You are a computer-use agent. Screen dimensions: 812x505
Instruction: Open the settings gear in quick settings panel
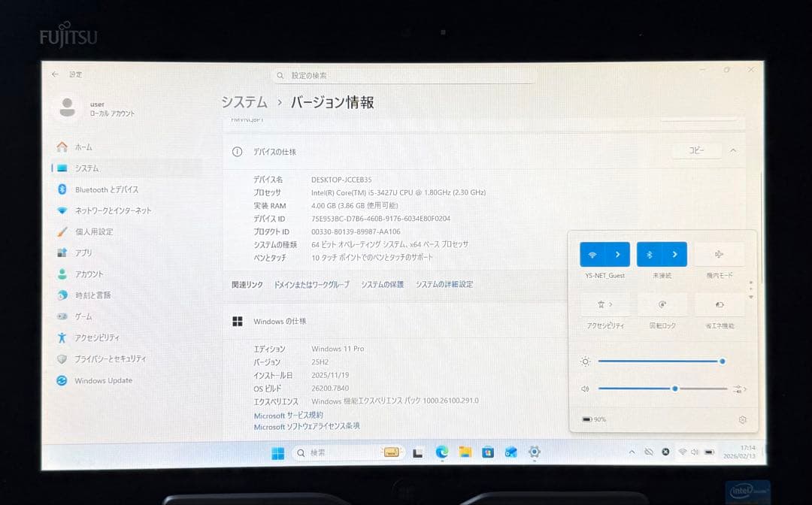[743, 419]
